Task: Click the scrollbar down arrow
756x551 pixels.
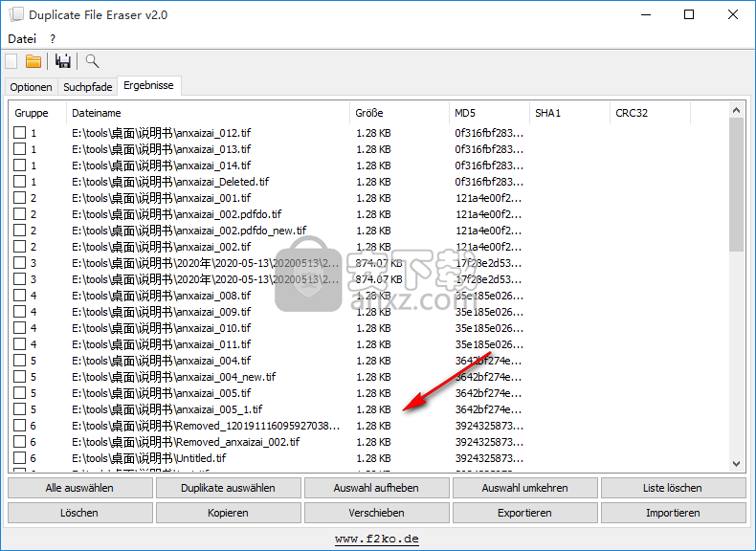Action: [x=736, y=464]
